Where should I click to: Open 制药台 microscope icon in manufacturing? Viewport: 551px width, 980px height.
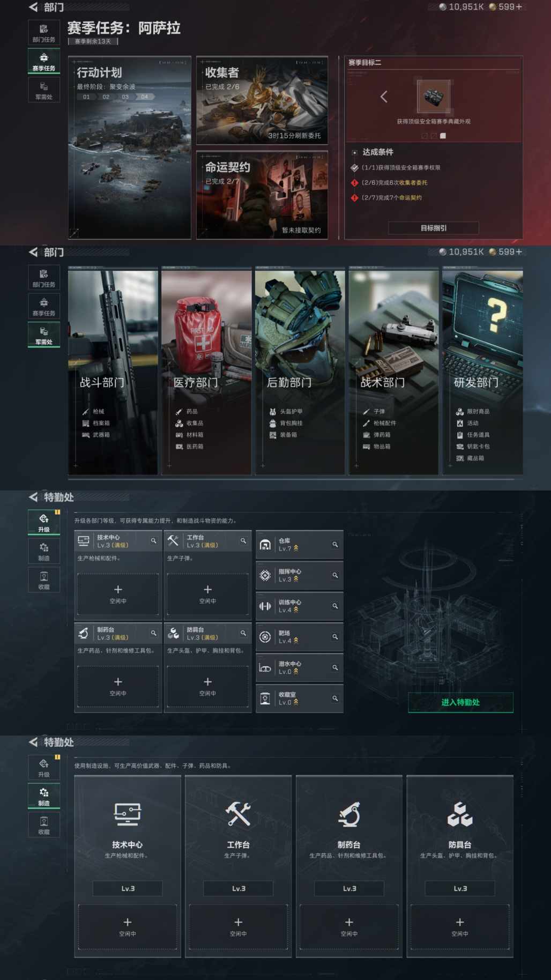pos(349,814)
